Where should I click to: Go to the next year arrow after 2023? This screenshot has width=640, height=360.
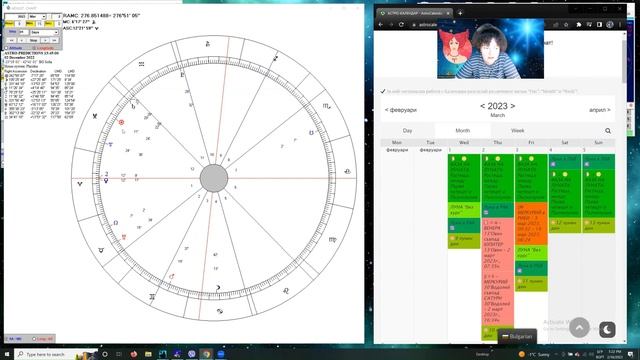point(513,106)
